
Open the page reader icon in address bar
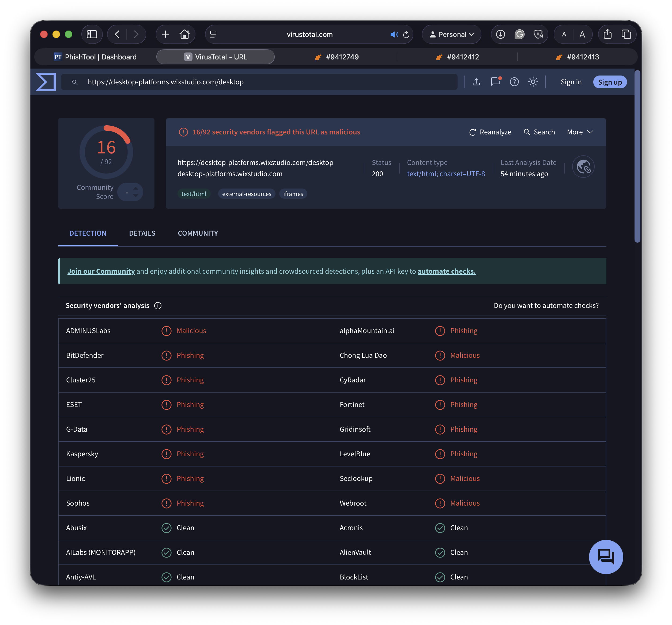pyautogui.click(x=213, y=35)
